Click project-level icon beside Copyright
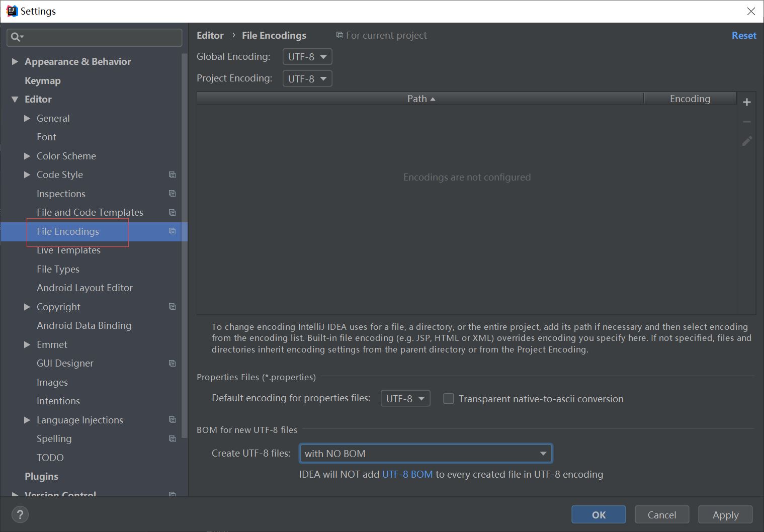Viewport: 764px width, 532px height. (173, 307)
